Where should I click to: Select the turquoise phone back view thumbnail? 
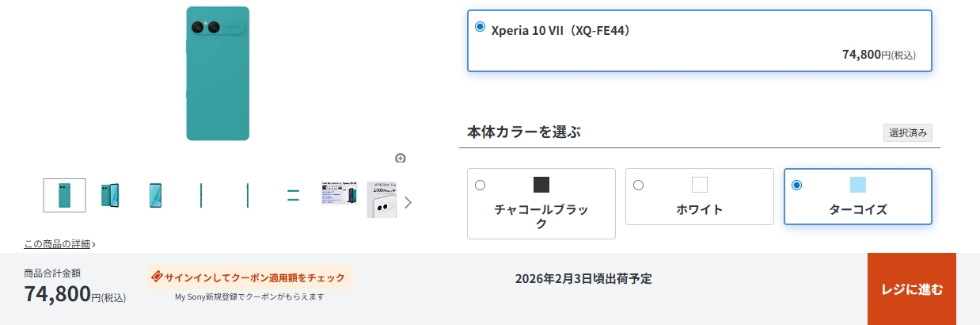pos(64,195)
